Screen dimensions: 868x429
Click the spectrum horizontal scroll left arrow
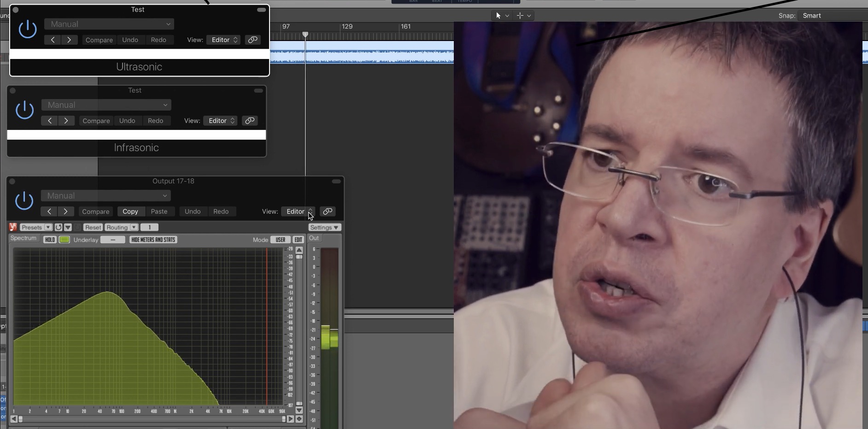(x=14, y=419)
